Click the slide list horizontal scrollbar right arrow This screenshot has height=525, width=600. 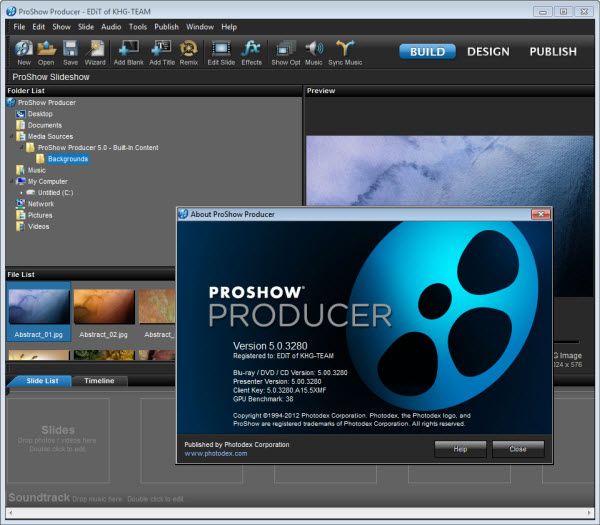(589, 513)
